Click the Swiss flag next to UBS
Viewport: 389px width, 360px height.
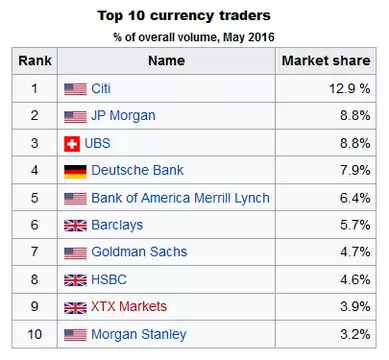tap(72, 144)
